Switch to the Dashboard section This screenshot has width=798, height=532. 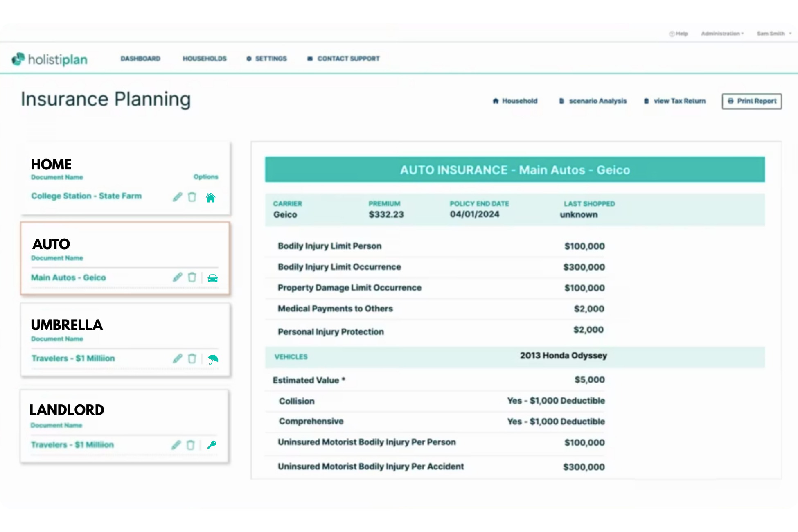click(x=140, y=59)
